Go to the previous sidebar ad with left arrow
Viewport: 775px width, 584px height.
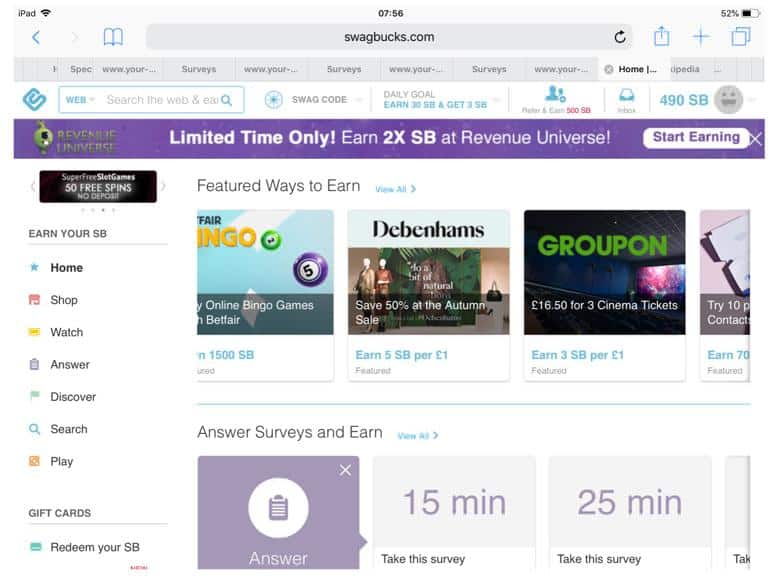point(33,187)
